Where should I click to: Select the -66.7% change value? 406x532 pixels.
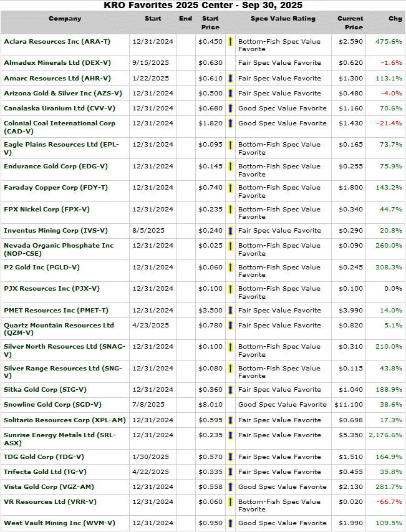point(389,501)
